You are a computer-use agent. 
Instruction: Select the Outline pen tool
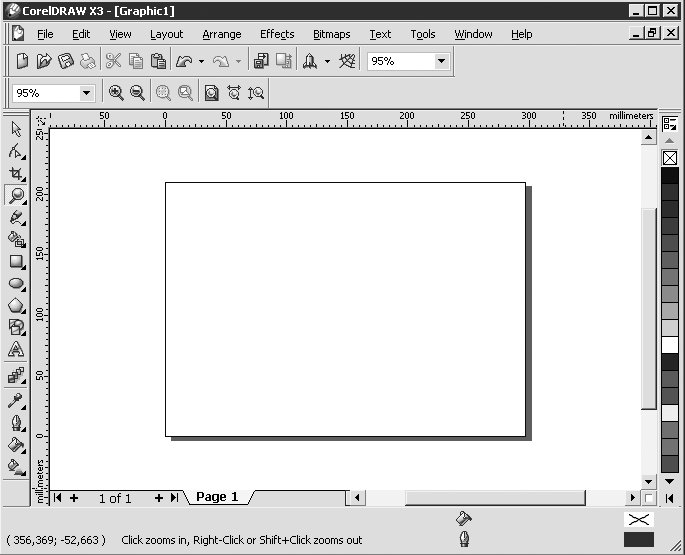coord(16,423)
